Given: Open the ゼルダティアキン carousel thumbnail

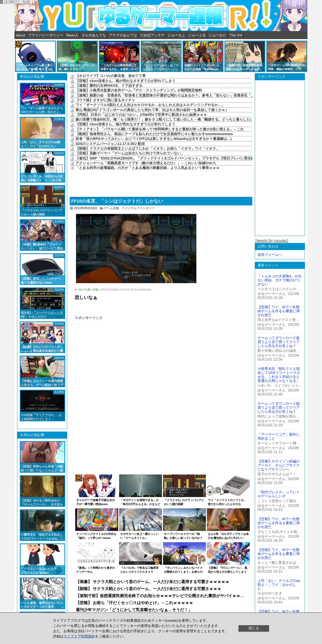Looking at the screenshot, I should click(x=77, y=56).
